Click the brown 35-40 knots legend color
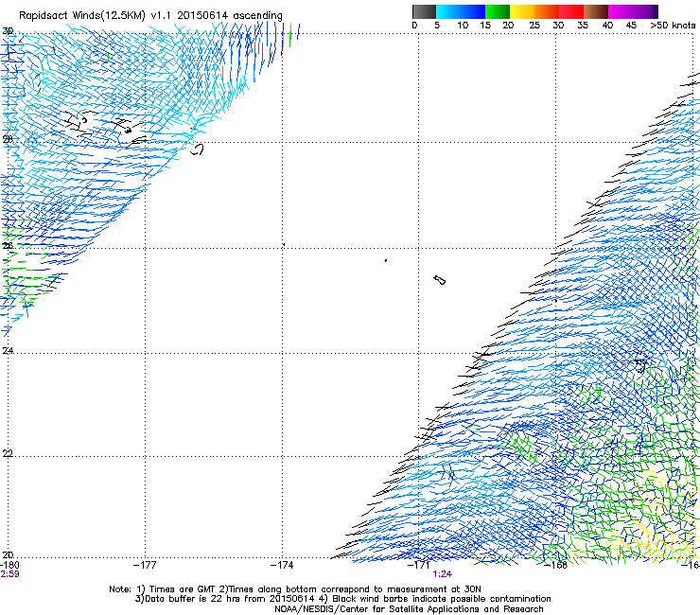The width and height of the screenshot is (700, 615). click(x=596, y=11)
